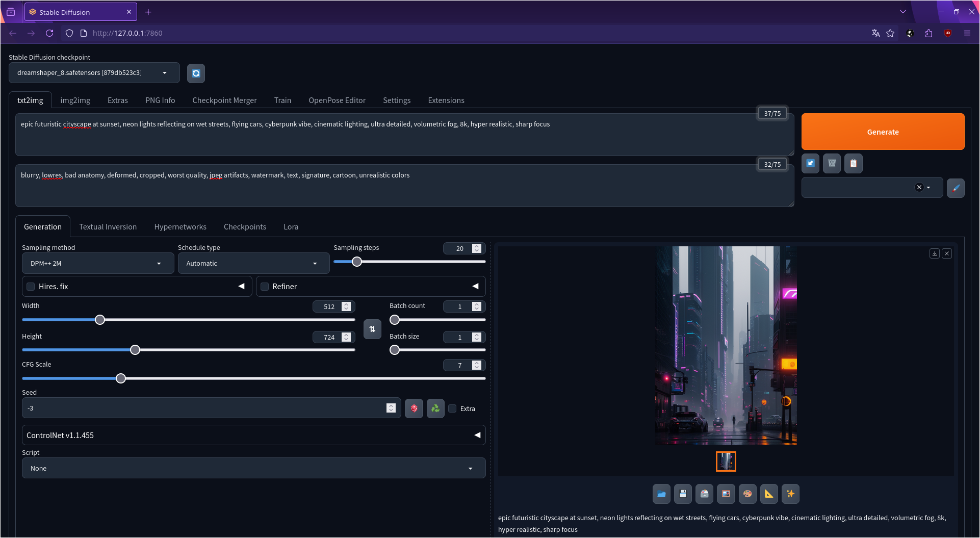Open the Sampling method dropdown
Image resolution: width=980 pixels, height=538 pixels.
[x=98, y=263]
